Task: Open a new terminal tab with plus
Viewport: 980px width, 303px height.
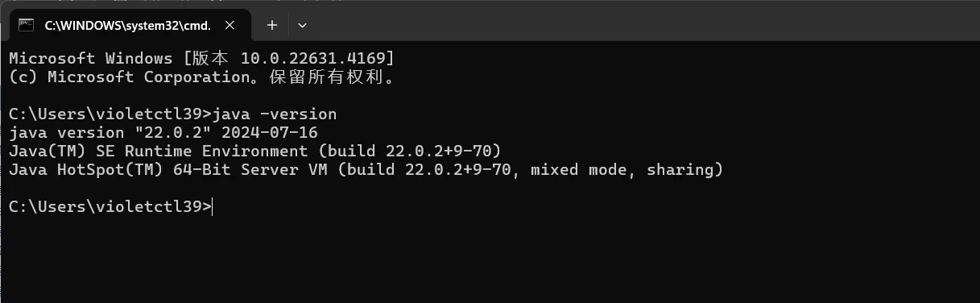Action: [x=272, y=25]
